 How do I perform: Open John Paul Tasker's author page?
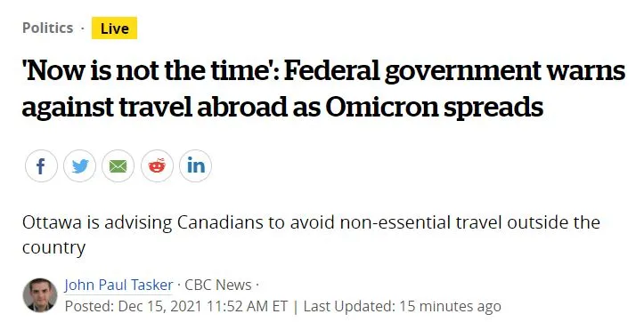click(118, 285)
